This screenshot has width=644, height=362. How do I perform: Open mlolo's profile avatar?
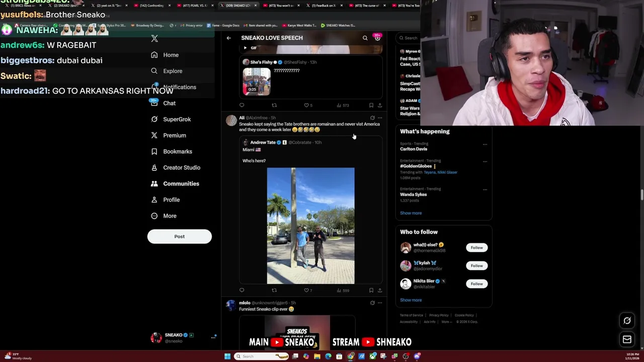click(x=231, y=306)
